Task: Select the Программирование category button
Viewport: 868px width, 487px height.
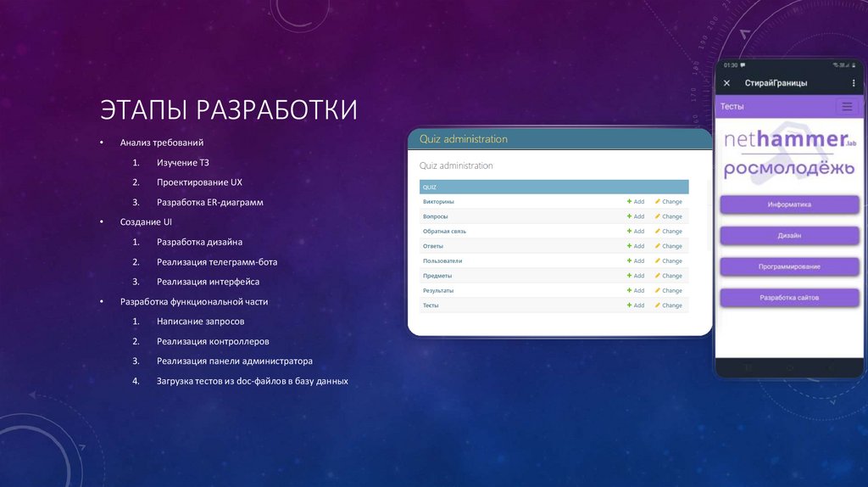Action: [x=789, y=266]
